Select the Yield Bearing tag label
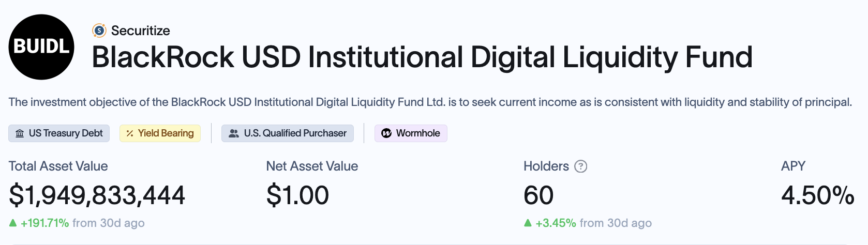 (166, 133)
